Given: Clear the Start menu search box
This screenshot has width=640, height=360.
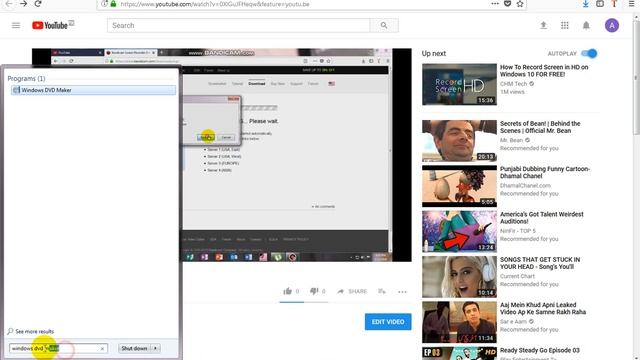Looking at the screenshot, I should [102, 349].
